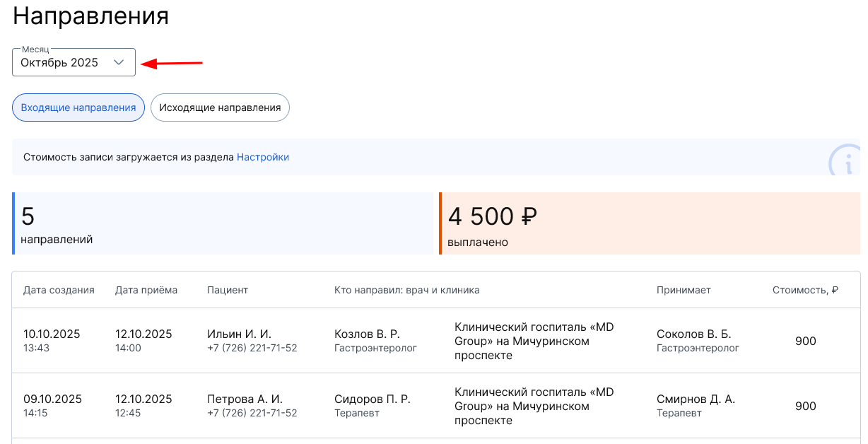The image size is (868, 444).
Task: Select the Октябрь 2025 month field
Action: (x=59, y=62)
